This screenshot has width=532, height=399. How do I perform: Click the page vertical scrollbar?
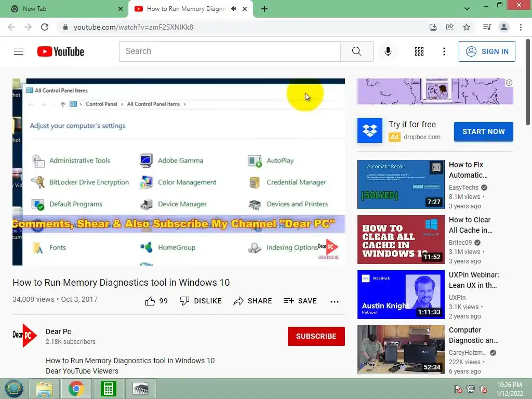click(528, 82)
